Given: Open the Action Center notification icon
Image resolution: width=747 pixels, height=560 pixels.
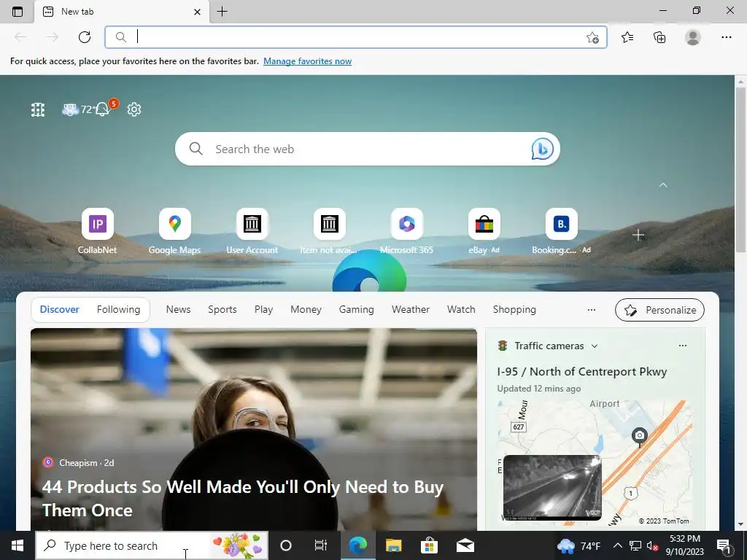Looking at the screenshot, I should [724, 546].
